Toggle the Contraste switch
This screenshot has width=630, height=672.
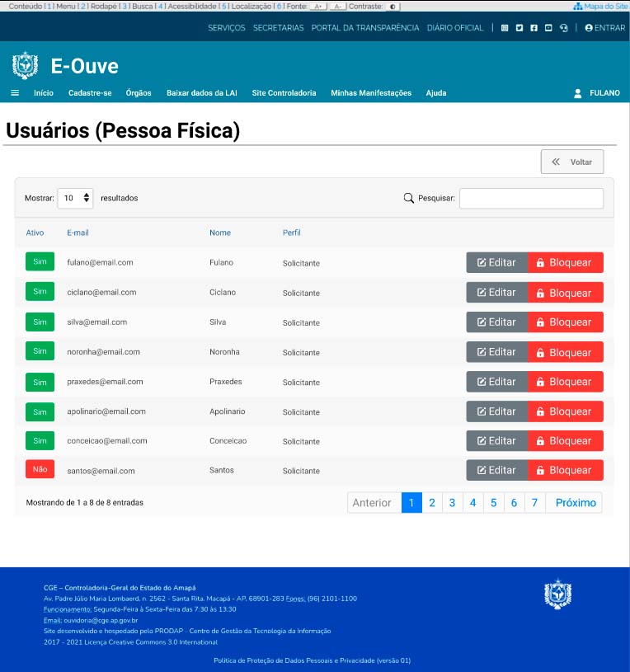click(x=392, y=6)
